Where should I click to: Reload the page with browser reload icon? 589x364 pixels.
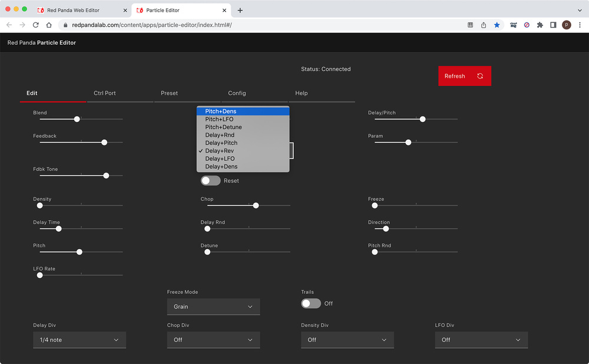pyautogui.click(x=36, y=25)
